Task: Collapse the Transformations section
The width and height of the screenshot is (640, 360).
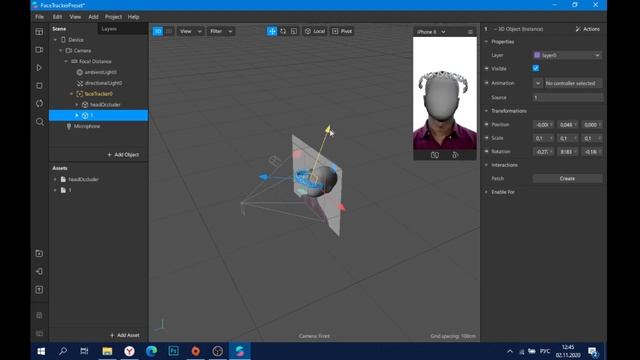Action: click(x=486, y=111)
